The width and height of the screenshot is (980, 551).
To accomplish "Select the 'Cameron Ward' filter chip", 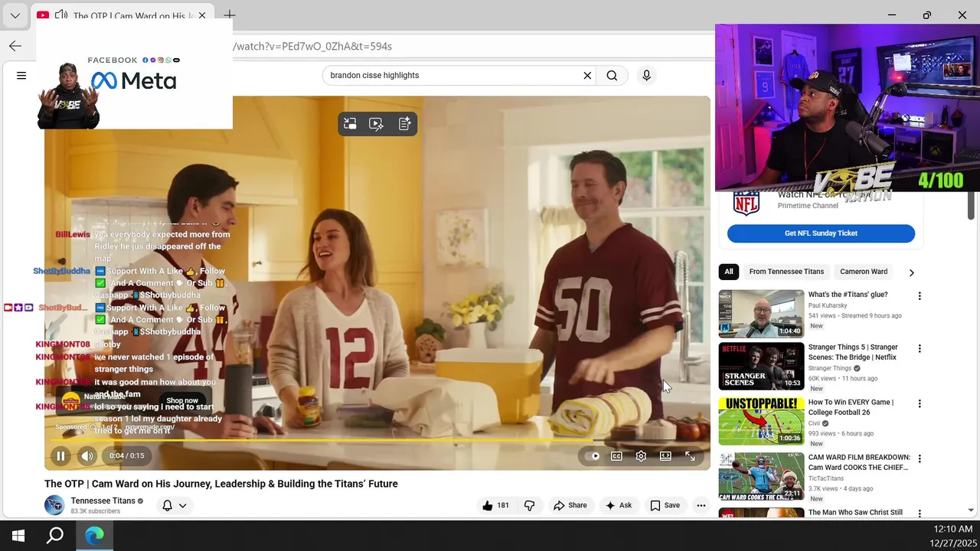I will tap(864, 272).
